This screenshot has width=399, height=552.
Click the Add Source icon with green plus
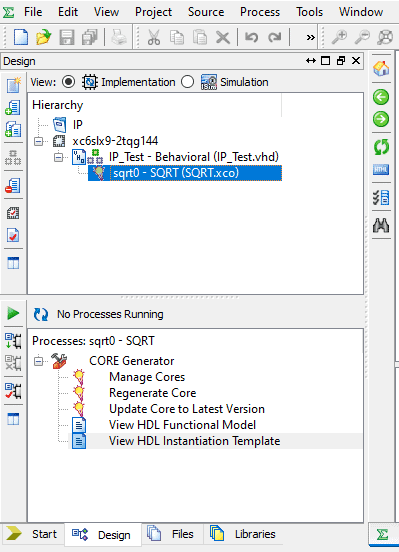pos(13,107)
